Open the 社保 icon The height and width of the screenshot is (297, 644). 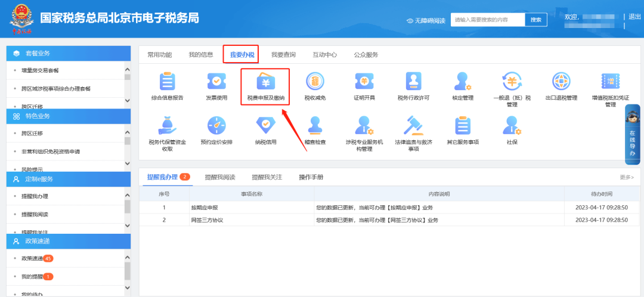512,125
